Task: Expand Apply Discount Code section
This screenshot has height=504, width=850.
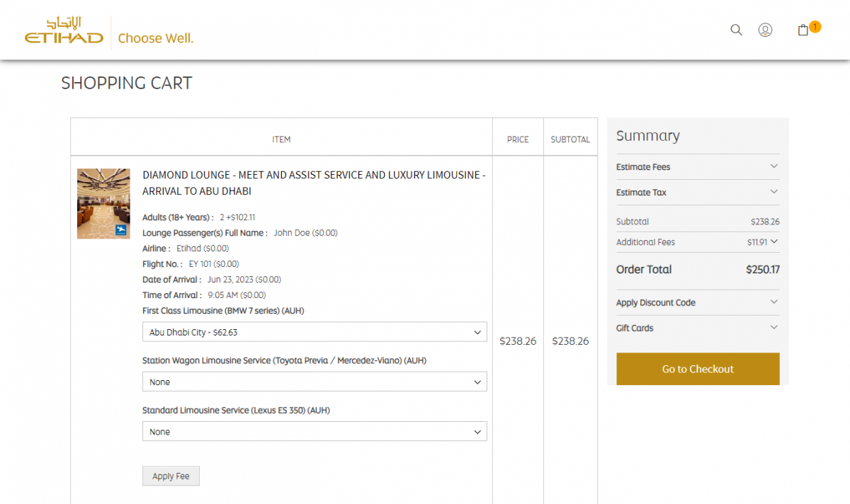Action: pos(698,302)
